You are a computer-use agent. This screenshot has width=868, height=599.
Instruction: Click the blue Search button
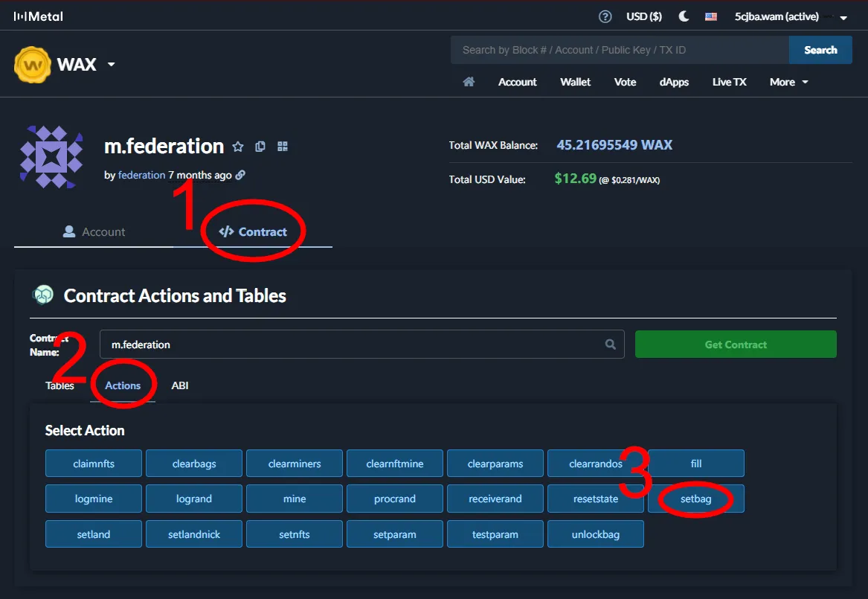(820, 50)
